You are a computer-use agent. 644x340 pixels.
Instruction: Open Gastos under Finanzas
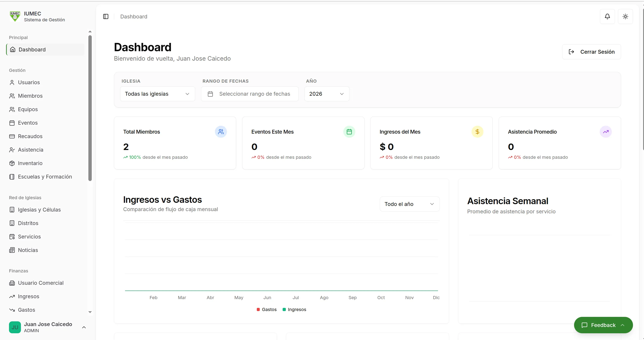(45, 310)
